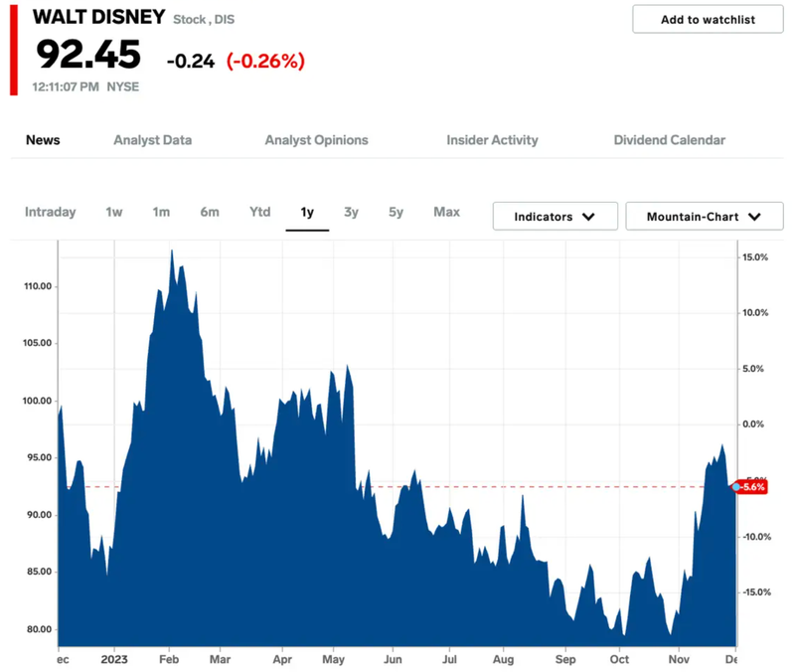The height and width of the screenshot is (672, 795).
Task: Click the -0.24 price change value
Action: click(x=191, y=62)
